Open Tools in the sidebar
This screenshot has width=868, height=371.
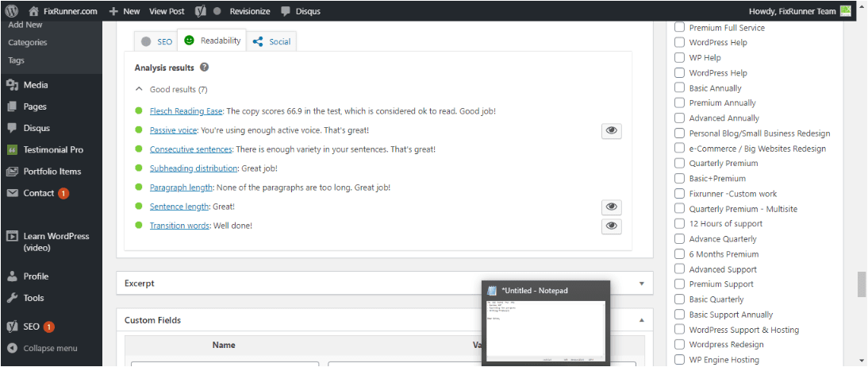[33, 298]
